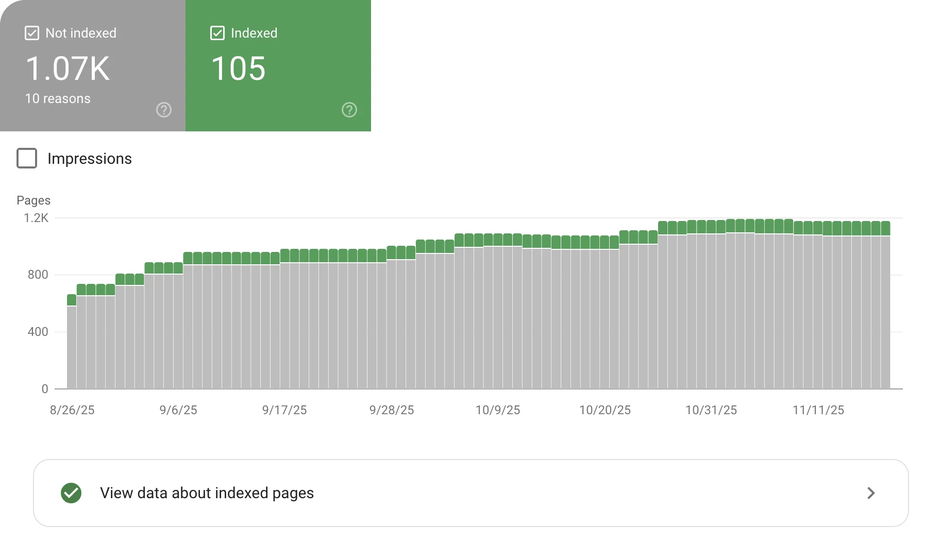Click the 11/11/25 date label

[818, 410]
